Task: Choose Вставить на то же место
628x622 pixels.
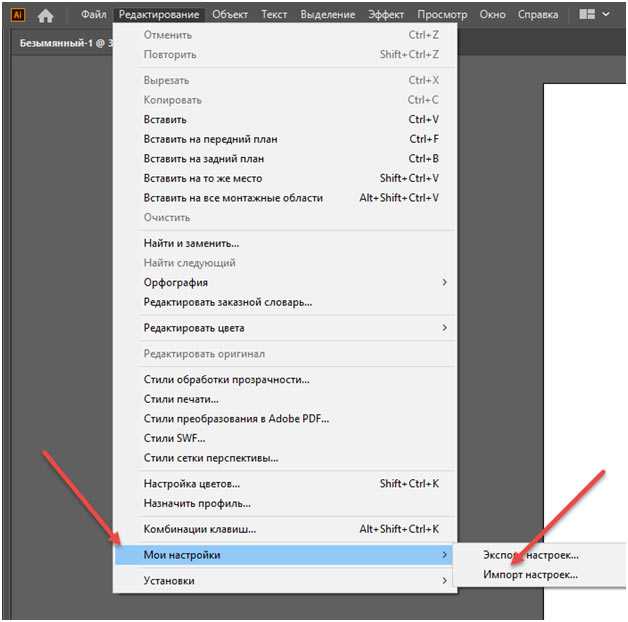Action: (x=285, y=178)
